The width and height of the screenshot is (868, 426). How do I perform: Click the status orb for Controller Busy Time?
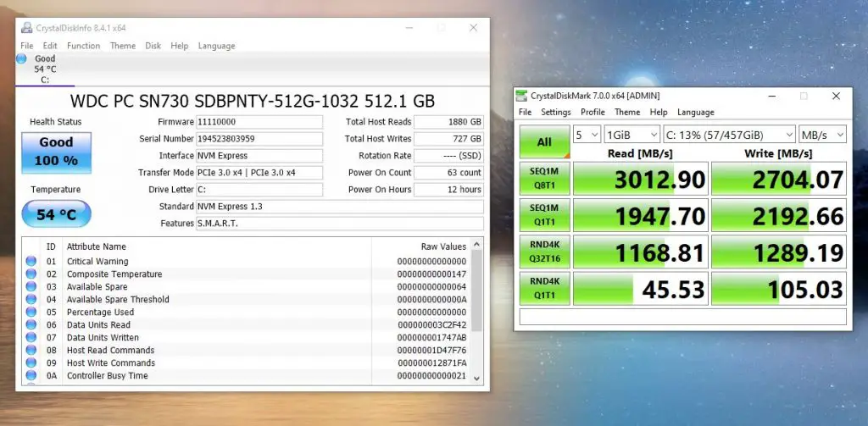tap(31, 376)
